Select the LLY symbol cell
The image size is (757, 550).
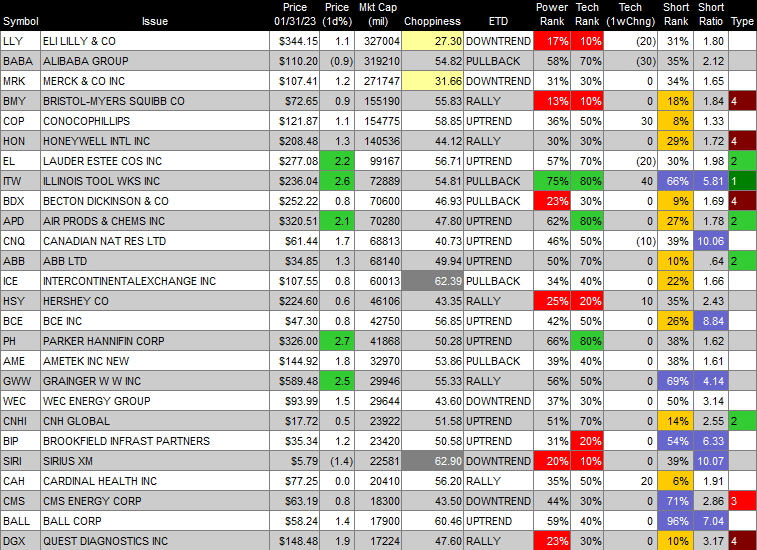pyautogui.click(x=20, y=41)
